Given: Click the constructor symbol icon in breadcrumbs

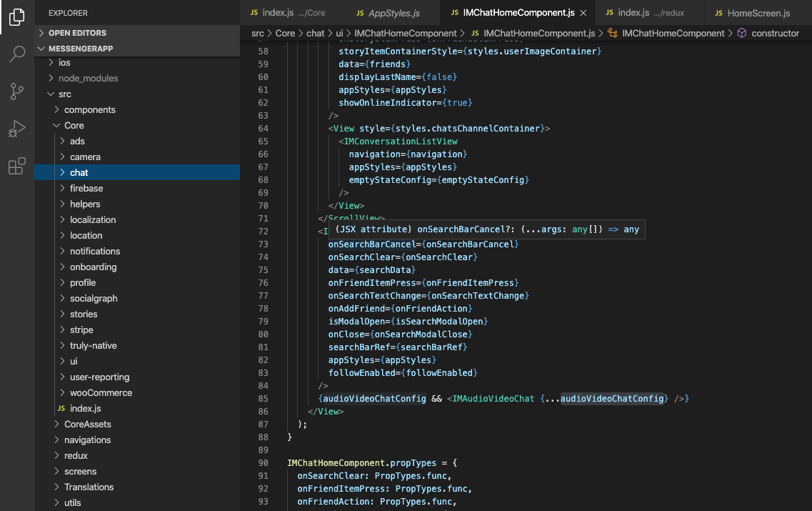Looking at the screenshot, I should click(x=741, y=32).
